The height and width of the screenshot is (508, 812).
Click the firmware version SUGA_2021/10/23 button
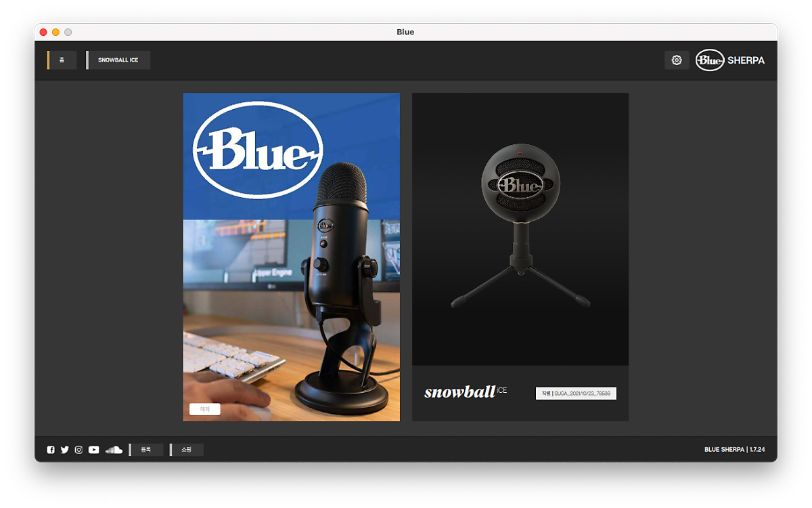click(576, 394)
